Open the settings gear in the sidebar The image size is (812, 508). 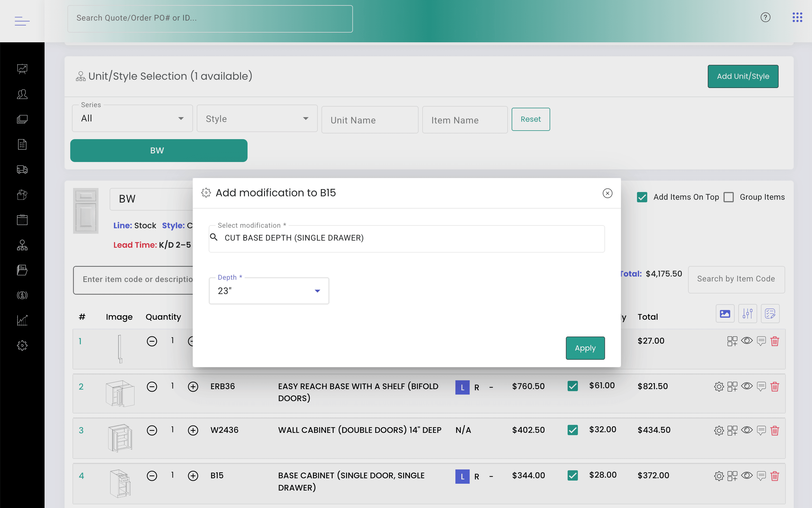(x=22, y=345)
